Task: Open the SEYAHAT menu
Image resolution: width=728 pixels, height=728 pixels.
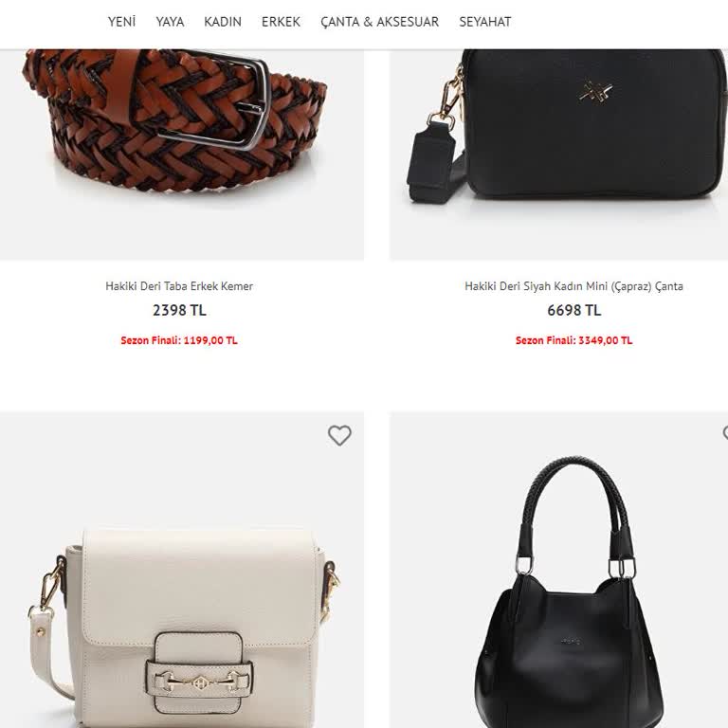Action: click(485, 22)
